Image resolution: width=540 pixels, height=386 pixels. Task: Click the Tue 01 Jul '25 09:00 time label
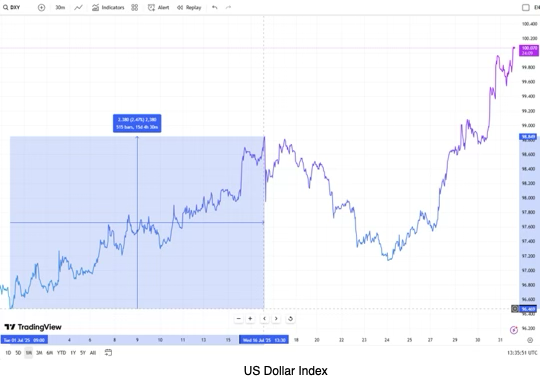click(24, 340)
